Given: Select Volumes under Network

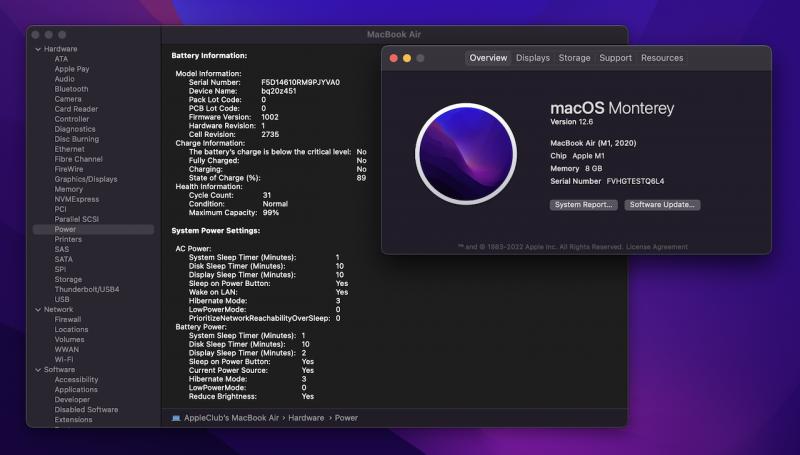Looking at the screenshot, I should (69, 340).
